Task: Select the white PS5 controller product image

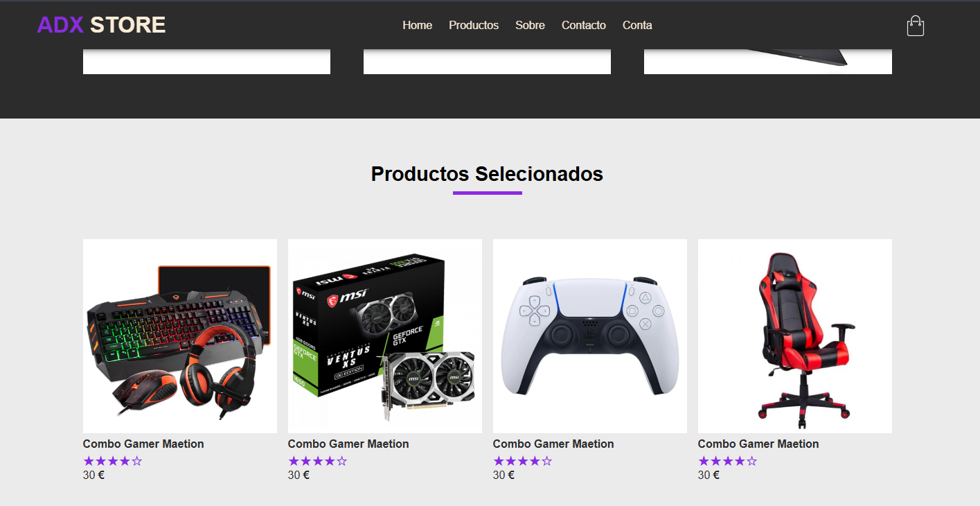Action: (590, 336)
